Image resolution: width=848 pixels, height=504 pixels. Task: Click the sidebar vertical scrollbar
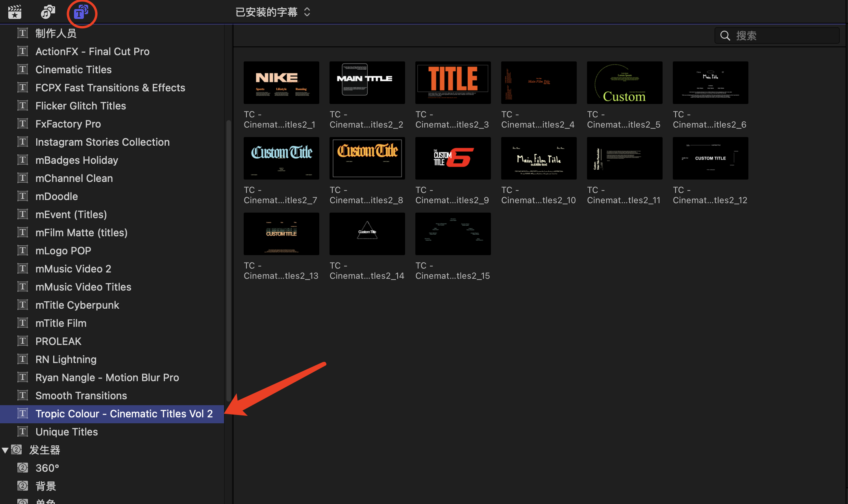coord(228,260)
